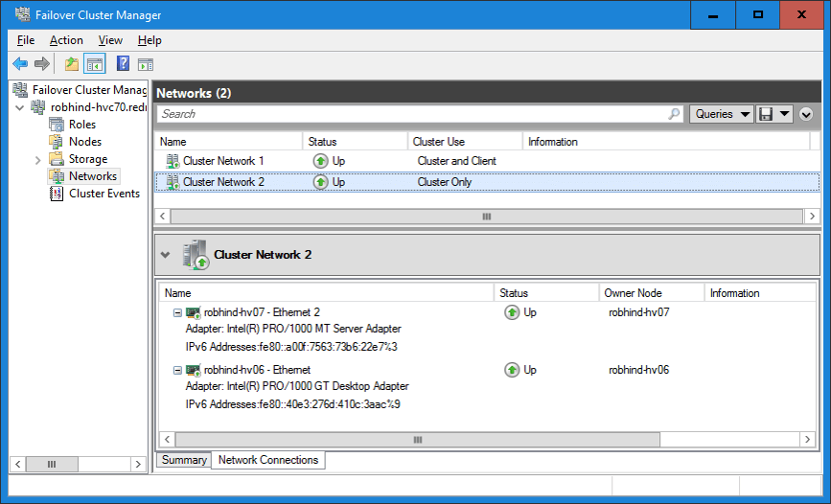Sort networks by Status column header
831x504 pixels.
click(355, 142)
